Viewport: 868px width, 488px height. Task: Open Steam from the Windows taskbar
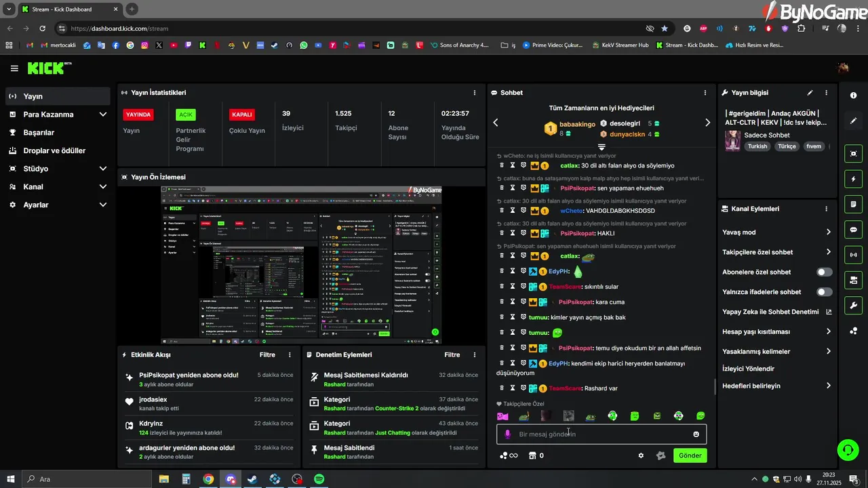pos(252,479)
